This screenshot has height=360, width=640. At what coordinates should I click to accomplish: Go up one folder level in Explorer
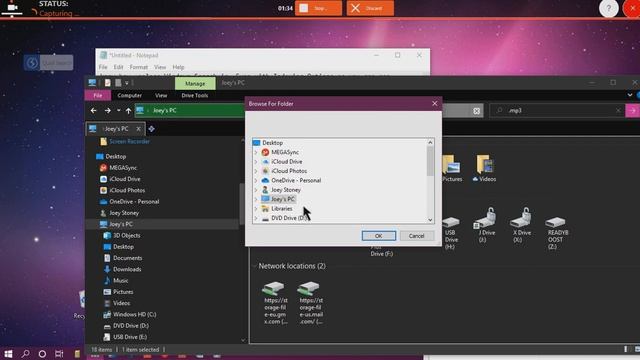coord(129,111)
